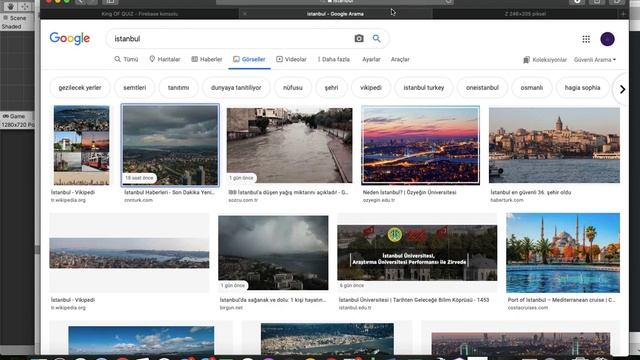This screenshot has height=360, width=640.
Task: Click the costacruises.com source text
Action: pos(528,308)
